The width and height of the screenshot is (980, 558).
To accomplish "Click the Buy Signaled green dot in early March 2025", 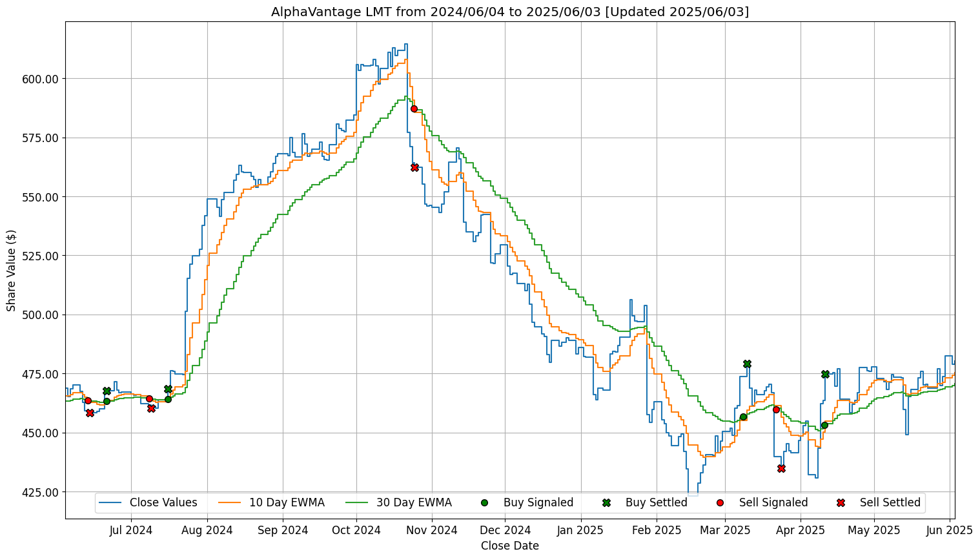I will tap(743, 417).
